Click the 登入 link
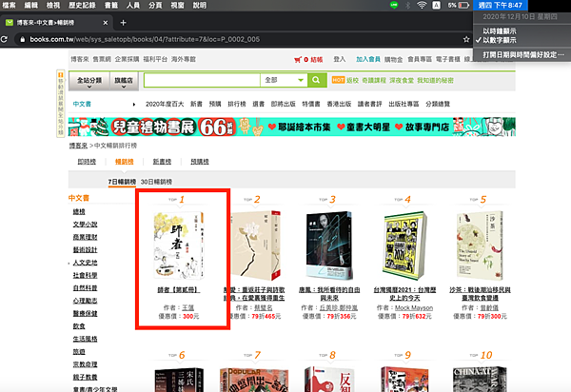Screen dimensions: 571x392 pos(340,59)
